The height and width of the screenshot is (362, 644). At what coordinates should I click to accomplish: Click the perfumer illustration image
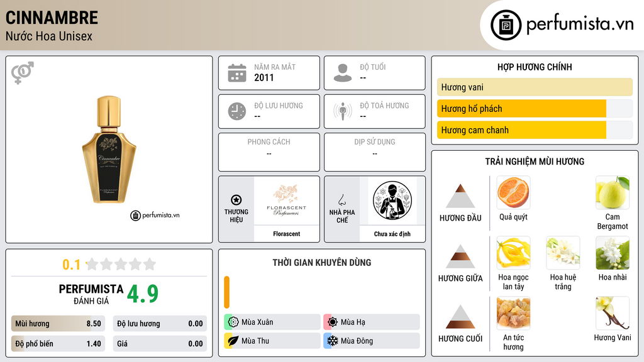coord(392,200)
